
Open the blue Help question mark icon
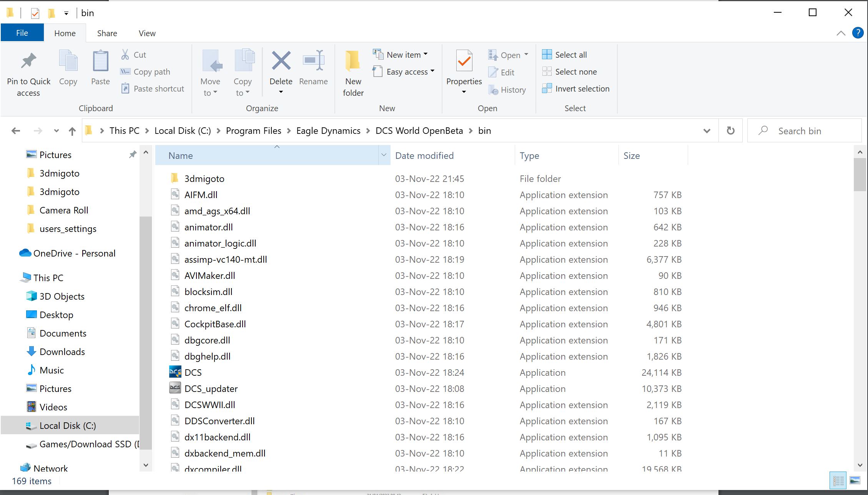tap(858, 33)
